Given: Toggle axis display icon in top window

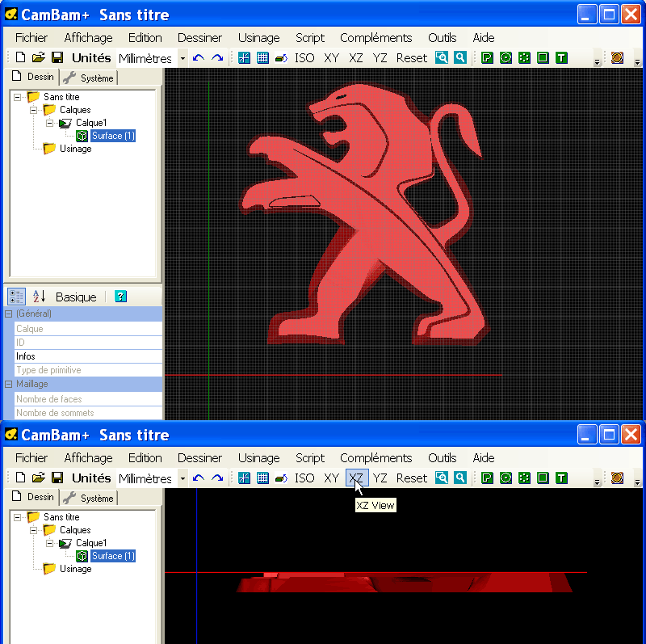Looking at the screenshot, I should (x=244, y=57).
